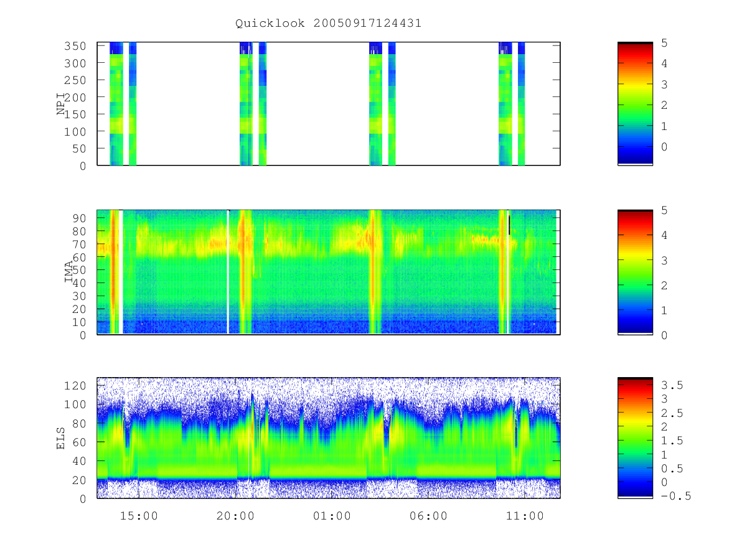Click the 11:00 time axis label
This screenshot has height=560, width=747.
[x=524, y=516]
